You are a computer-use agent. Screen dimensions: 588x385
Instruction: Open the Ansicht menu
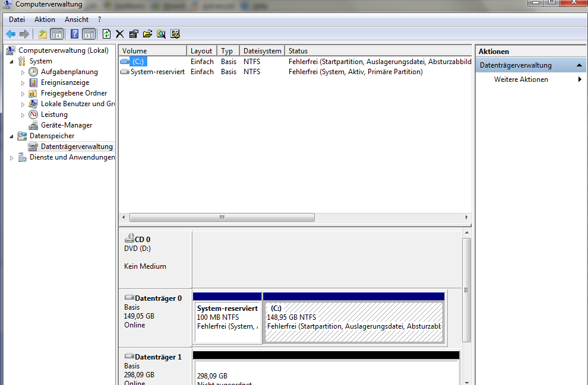77,20
